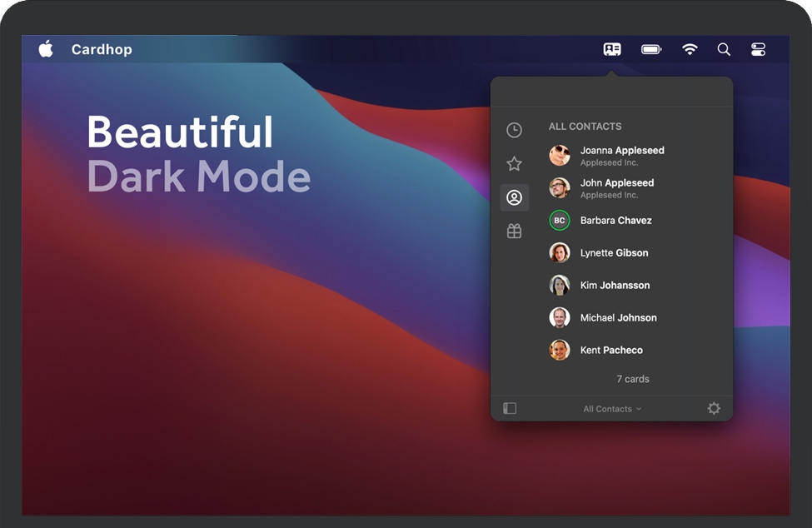Image resolution: width=812 pixels, height=528 pixels.
Task: Open Spotlight search magnifier icon
Action: [x=724, y=49]
